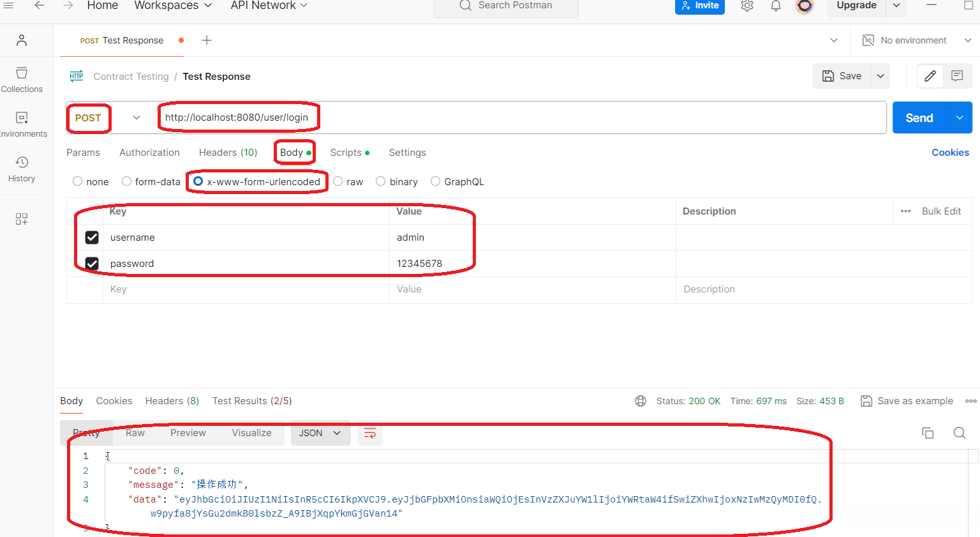Open the Cookies link
980x537 pixels.
(x=950, y=153)
